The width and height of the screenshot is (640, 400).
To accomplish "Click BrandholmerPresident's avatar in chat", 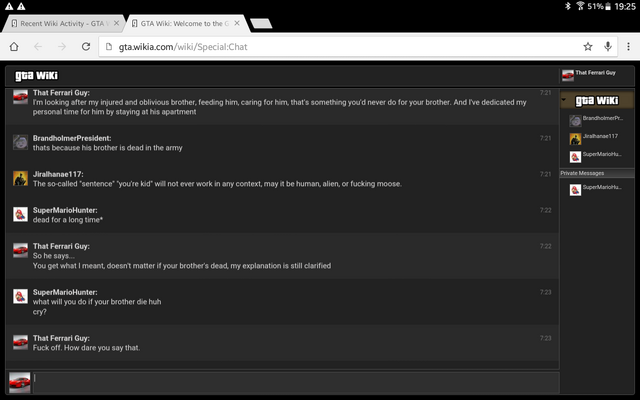I will coord(20,142).
